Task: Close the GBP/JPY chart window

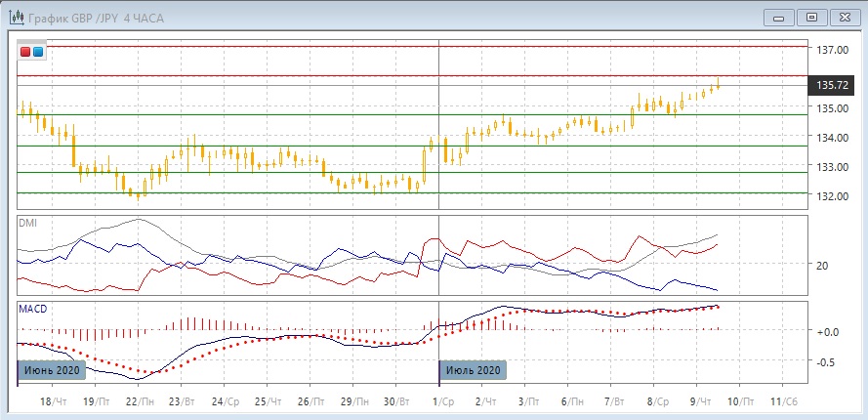Action: click(844, 17)
